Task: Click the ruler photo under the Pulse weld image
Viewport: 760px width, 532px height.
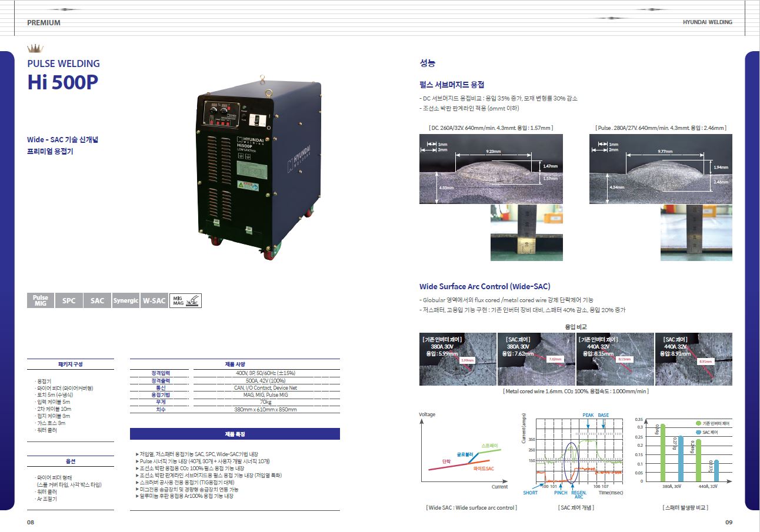Action: (x=696, y=233)
